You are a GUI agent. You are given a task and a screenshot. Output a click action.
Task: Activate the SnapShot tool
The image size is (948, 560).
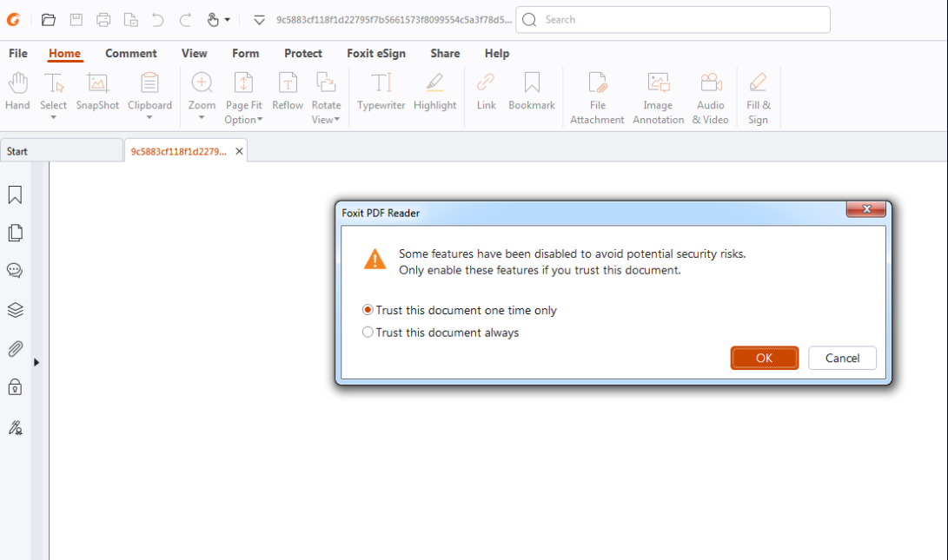97,91
